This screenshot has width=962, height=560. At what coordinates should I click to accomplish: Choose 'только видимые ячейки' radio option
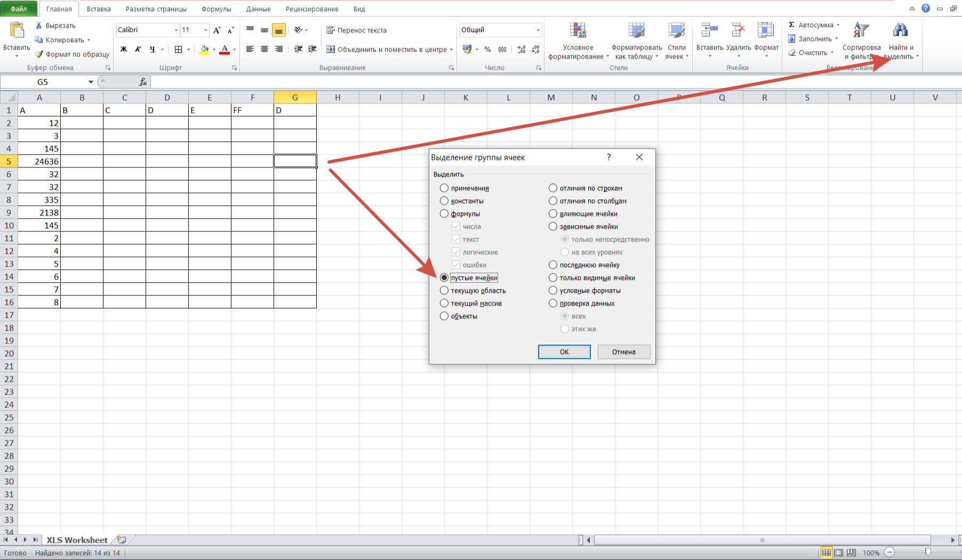(553, 278)
